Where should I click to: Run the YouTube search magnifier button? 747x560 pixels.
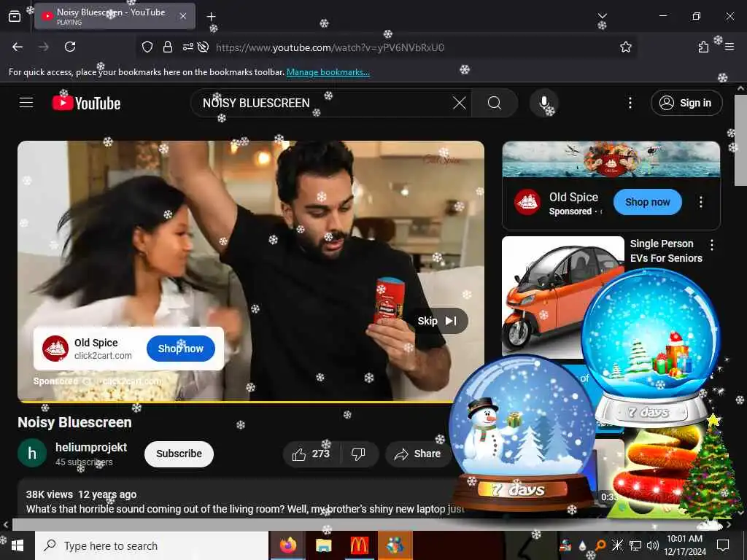pos(495,103)
